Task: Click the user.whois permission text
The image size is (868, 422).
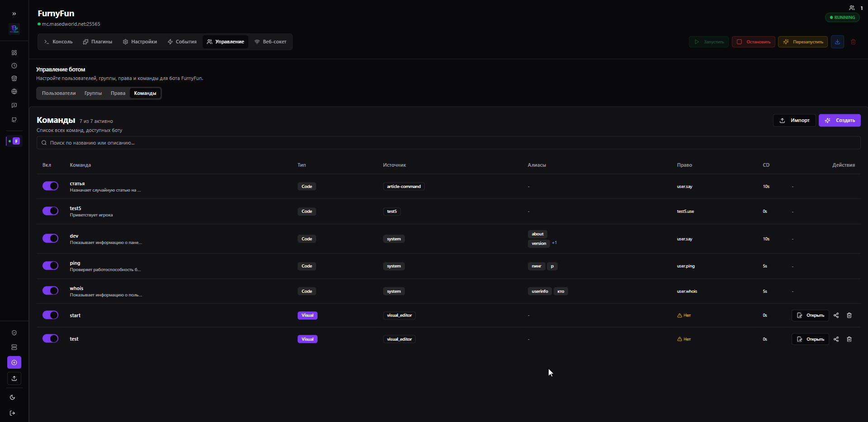Action: pyautogui.click(x=687, y=291)
